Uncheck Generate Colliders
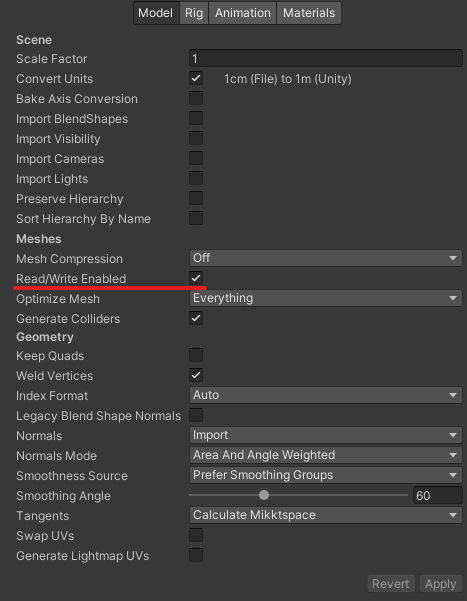467x601 pixels. pyautogui.click(x=196, y=318)
